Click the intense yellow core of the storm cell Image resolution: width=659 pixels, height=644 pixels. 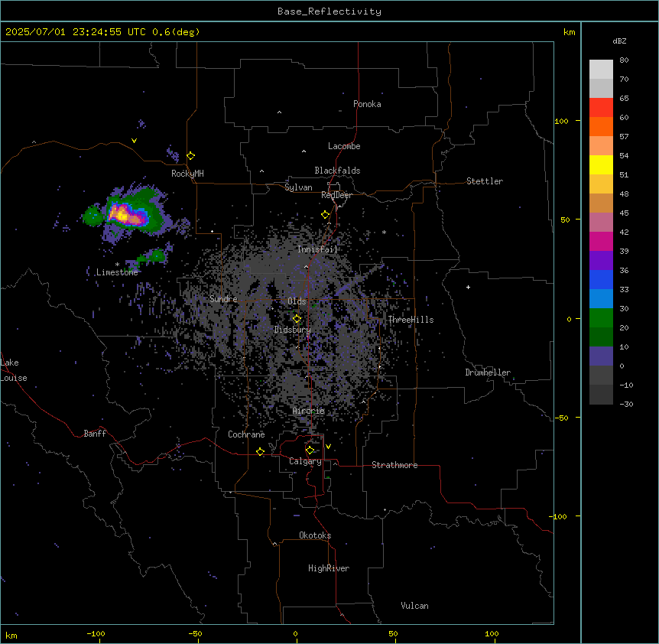click(x=123, y=215)
